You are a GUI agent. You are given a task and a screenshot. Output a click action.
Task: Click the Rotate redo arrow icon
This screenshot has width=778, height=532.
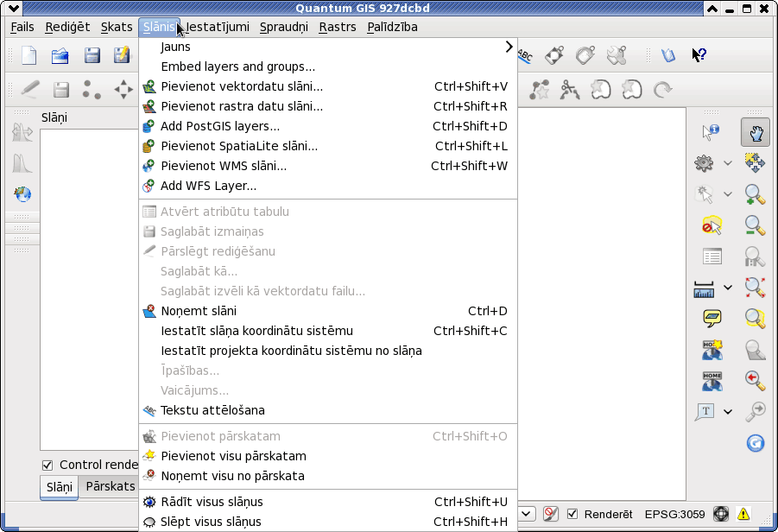(662, 90)
